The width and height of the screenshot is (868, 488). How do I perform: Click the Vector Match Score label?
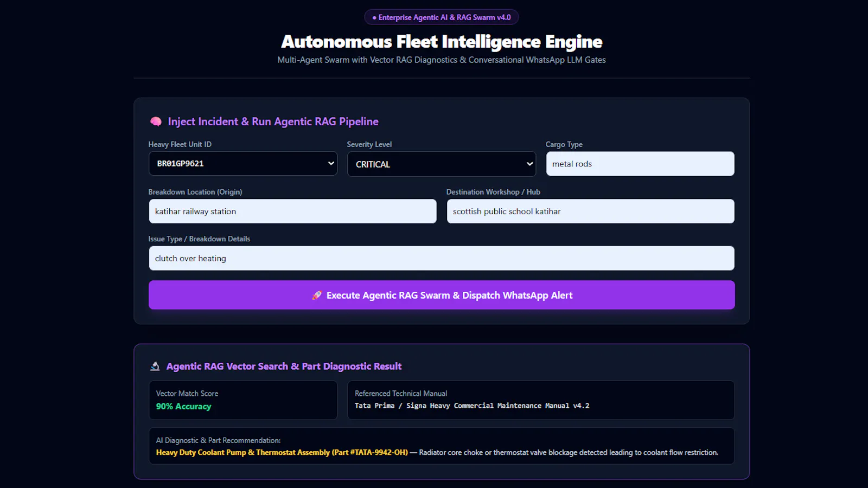(187, 394)
